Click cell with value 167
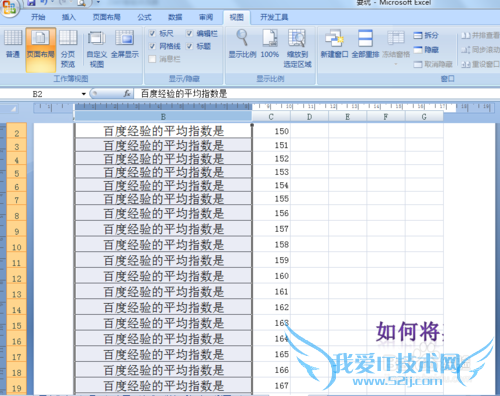The height and width of the screenshot is (396, 500). tap(271, 386)
